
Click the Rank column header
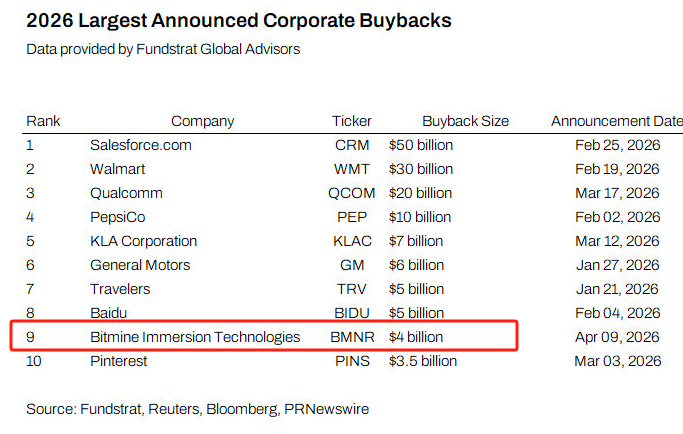click(43, 121)
